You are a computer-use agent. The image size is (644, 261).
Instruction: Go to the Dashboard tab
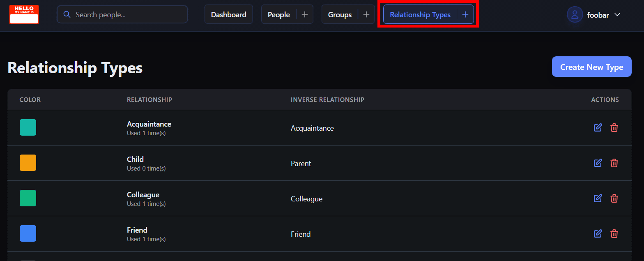(x=228, y=15)
